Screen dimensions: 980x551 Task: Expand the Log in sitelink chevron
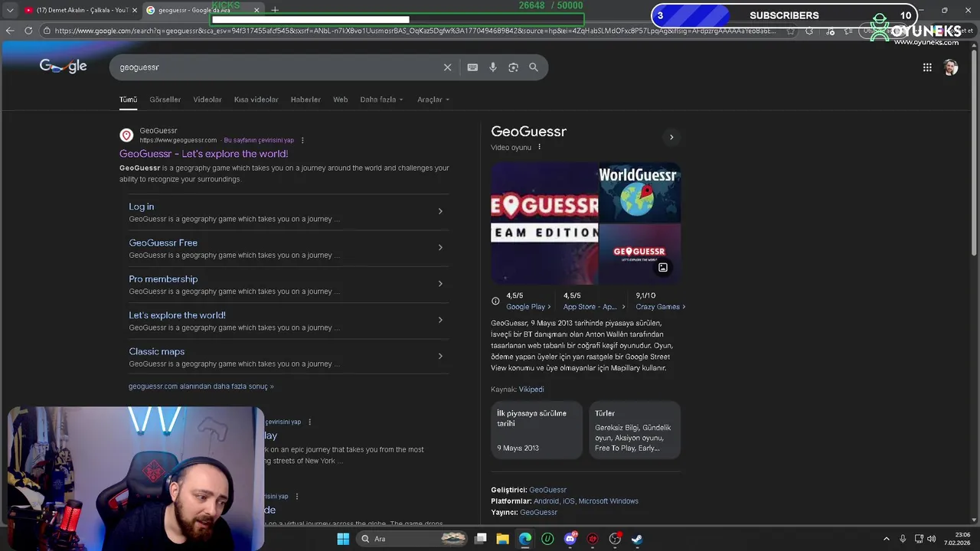pyautogui.click(x=440, y=211)
